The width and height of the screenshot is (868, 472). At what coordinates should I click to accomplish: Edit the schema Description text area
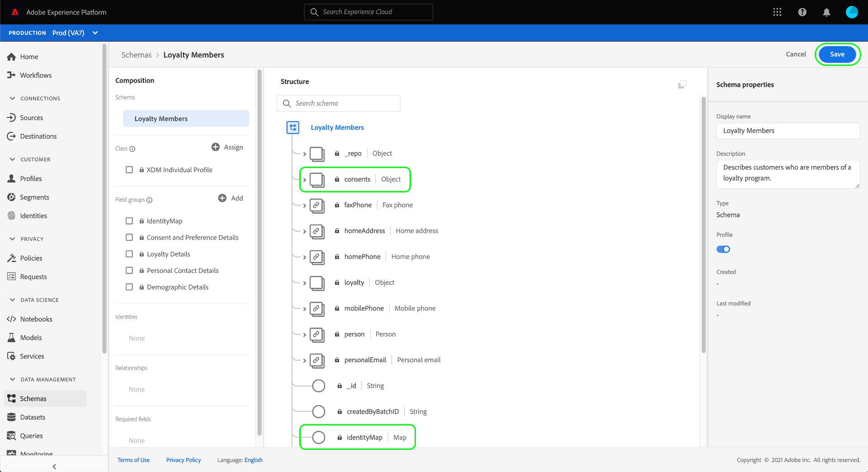(x=788, y=174)
